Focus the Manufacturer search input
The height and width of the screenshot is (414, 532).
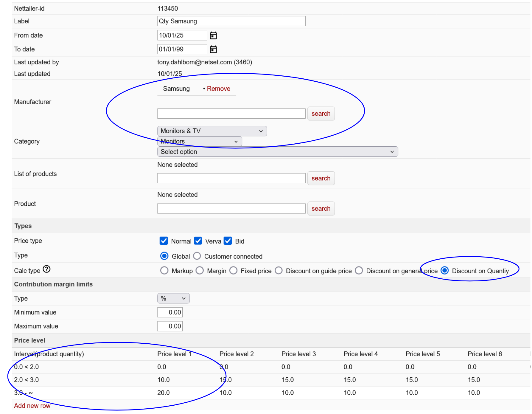[231, 114]
